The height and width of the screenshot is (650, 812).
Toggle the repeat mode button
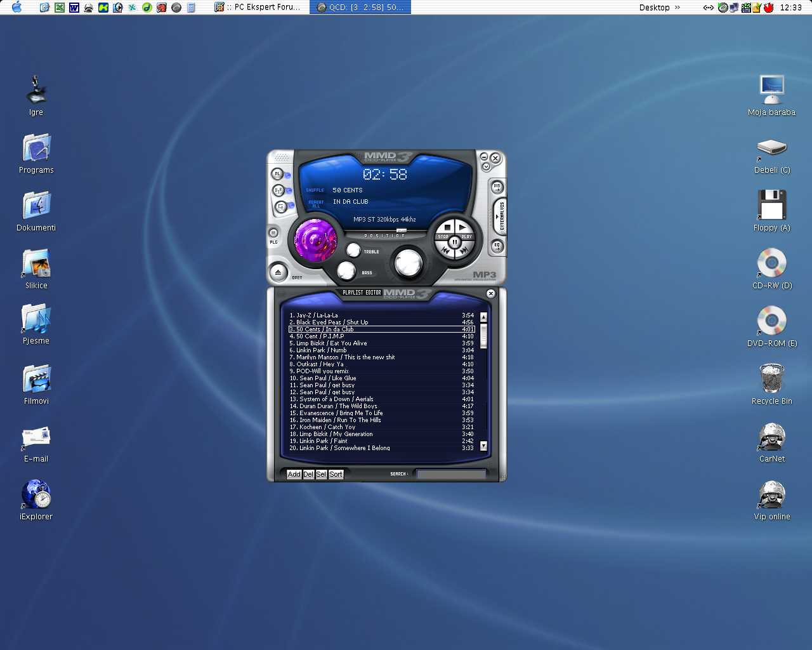pos(280,206)
